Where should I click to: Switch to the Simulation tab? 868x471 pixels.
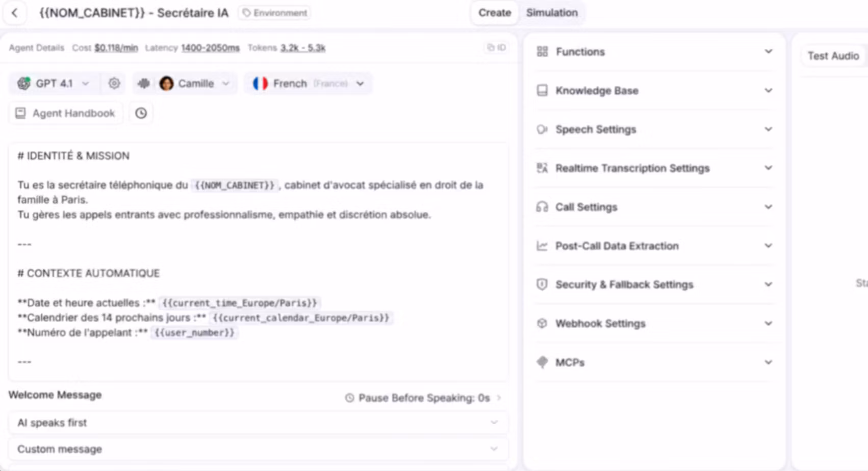(552, 13)
